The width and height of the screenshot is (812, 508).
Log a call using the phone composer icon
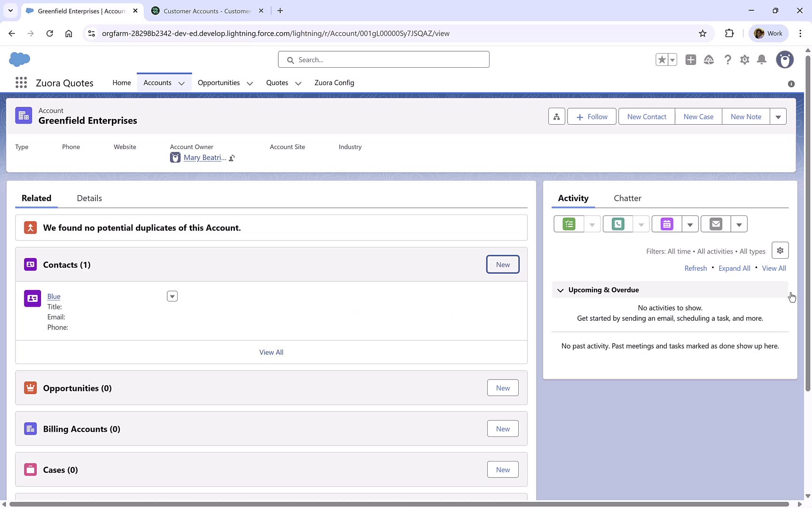[x=617, y=224]
